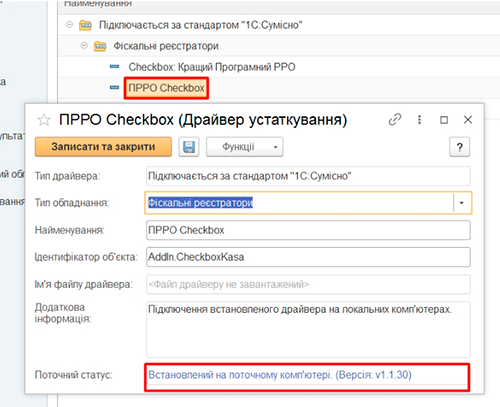Select ПРРО Checkbox in the tree list
Viewport: 500px width, 407px height.
click(166, 88)
